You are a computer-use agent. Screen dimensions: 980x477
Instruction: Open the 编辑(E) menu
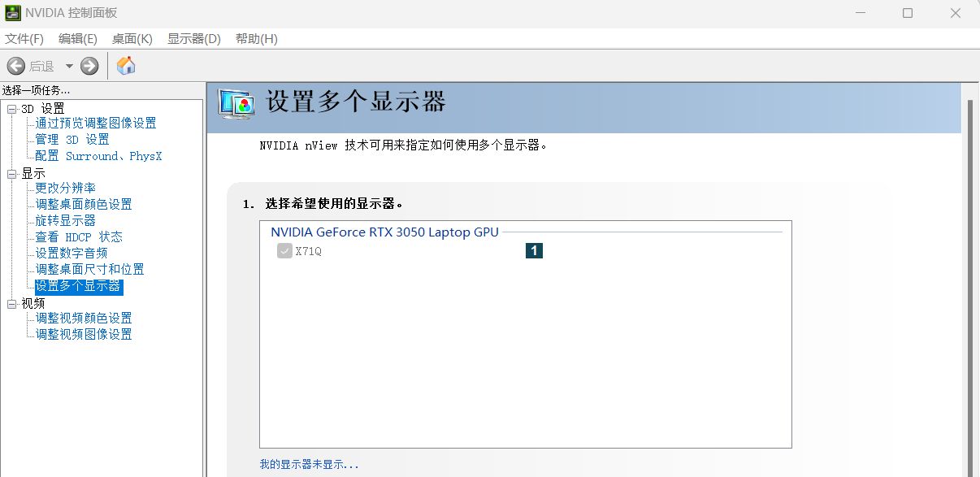(x=78, y=39)
